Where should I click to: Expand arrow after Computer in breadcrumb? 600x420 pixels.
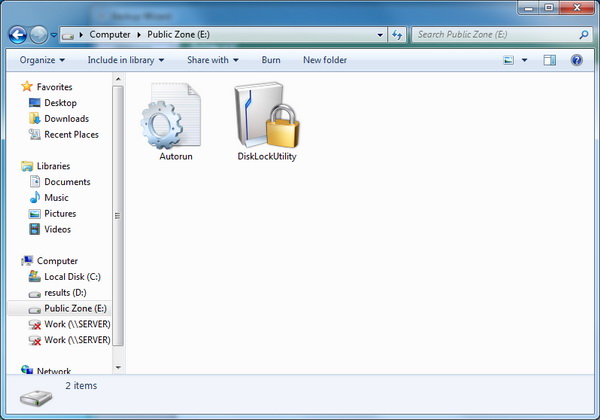139,35
